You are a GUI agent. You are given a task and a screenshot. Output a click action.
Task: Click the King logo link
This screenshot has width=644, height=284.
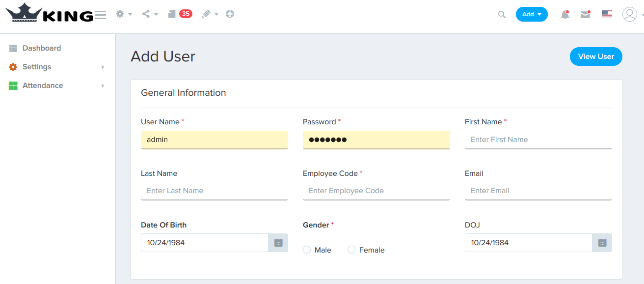(x=49, y=13)
